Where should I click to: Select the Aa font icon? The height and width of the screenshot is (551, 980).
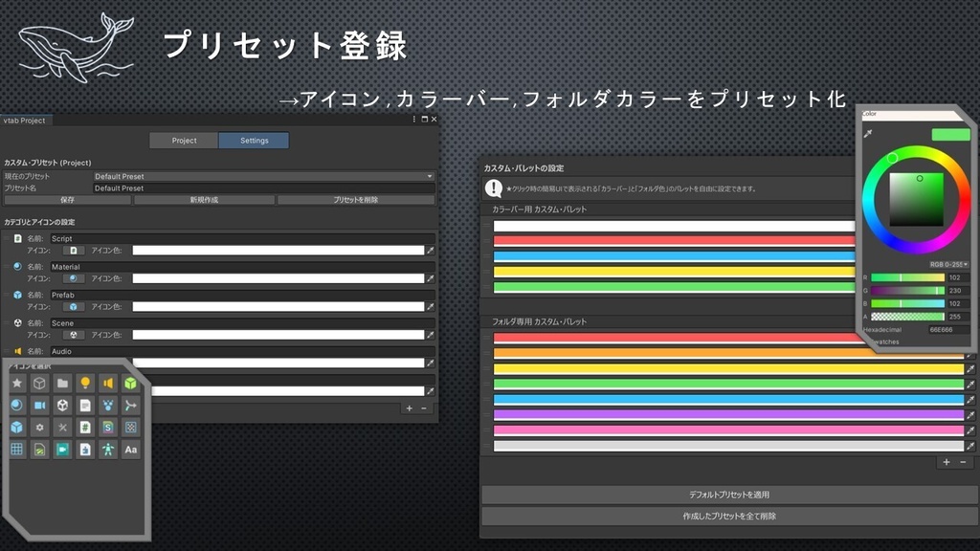130,450
